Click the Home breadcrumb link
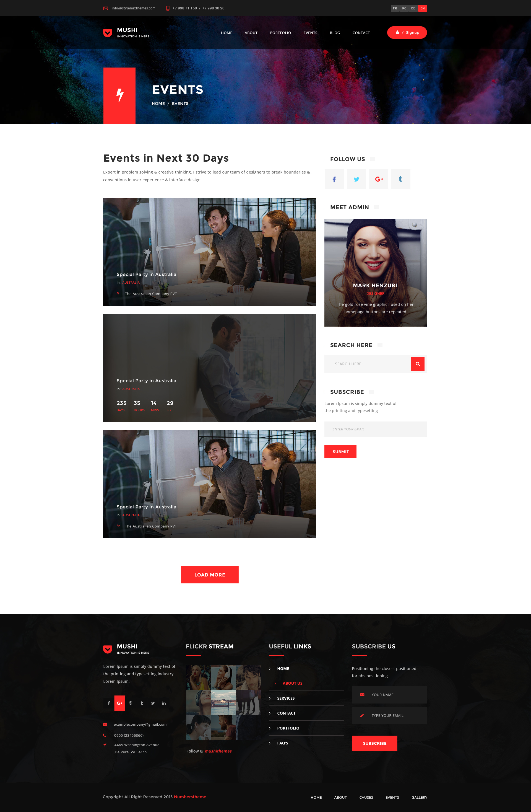531x812 pixels. (158, 104)
